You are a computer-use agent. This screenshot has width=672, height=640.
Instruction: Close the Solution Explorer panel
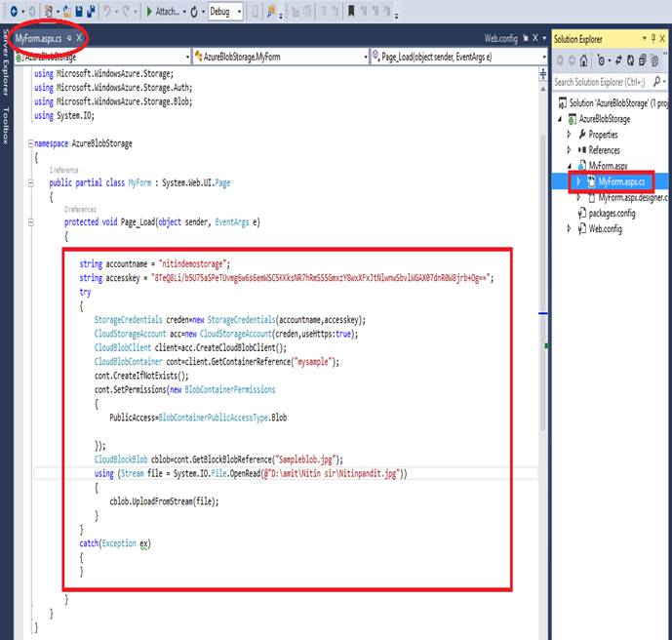point(662,39)
